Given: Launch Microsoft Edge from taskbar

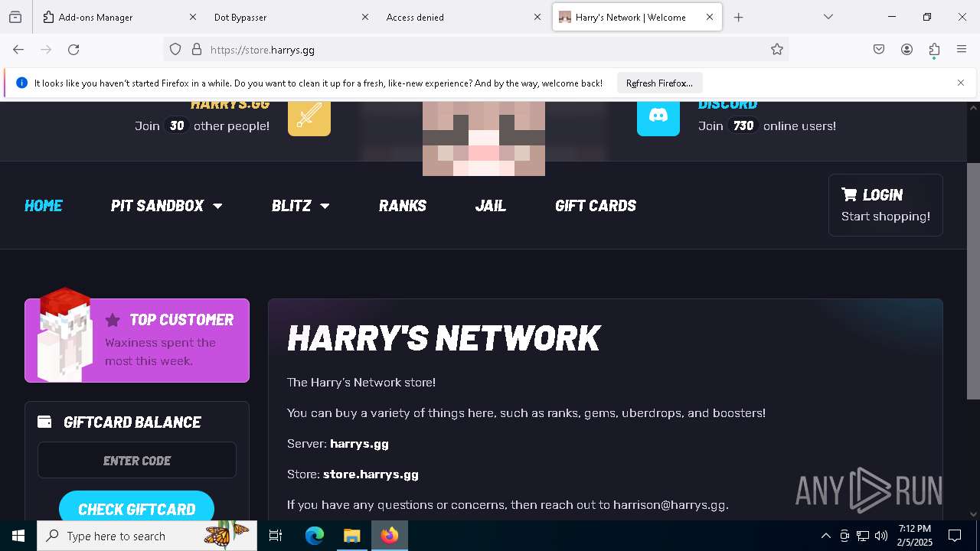Looking at the screenshot, I should pos(315,536).
